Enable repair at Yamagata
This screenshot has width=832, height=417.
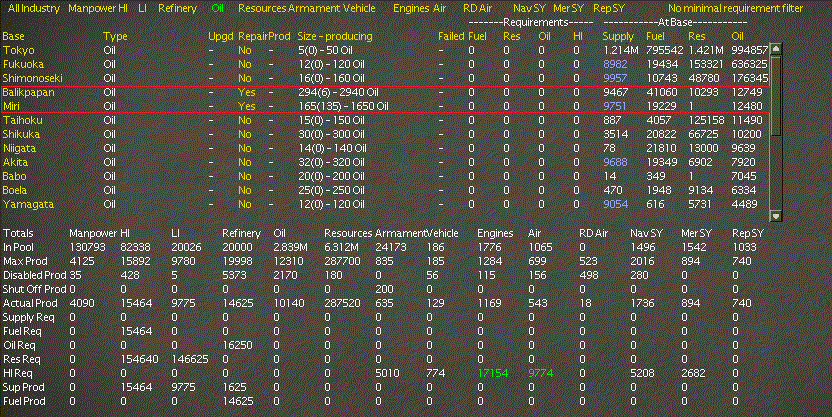(x=245, y=204)
